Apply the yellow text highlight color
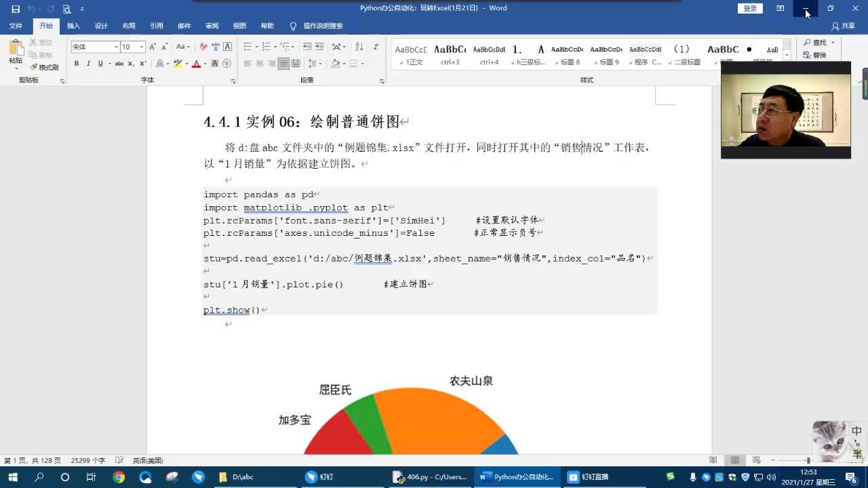This screenshot has height=488, width=868. 178,64
